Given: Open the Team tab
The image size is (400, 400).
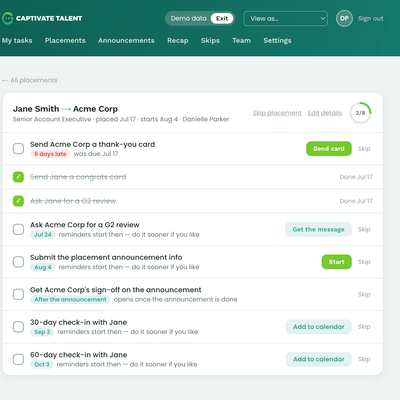Looking at the screenshot, I should pos(242,40).
